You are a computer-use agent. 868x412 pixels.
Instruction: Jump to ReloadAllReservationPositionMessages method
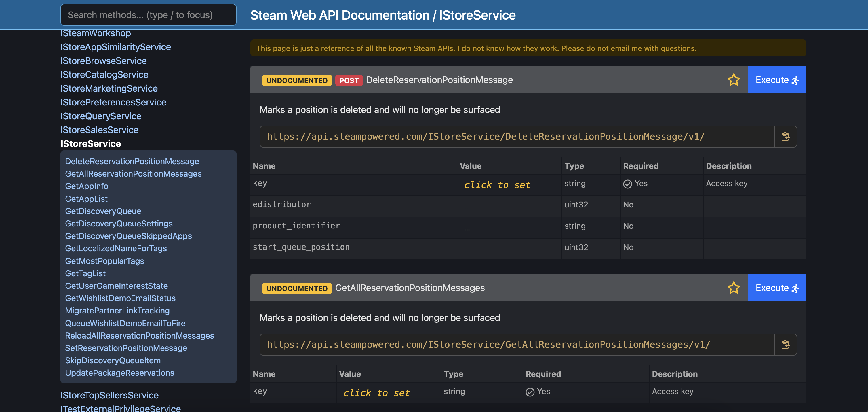pos(140,336)
